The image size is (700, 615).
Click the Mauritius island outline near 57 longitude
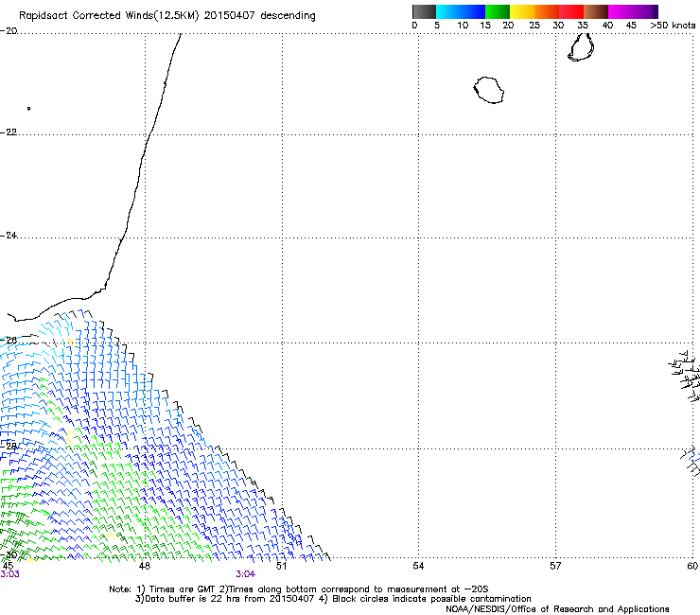(581, 47)
